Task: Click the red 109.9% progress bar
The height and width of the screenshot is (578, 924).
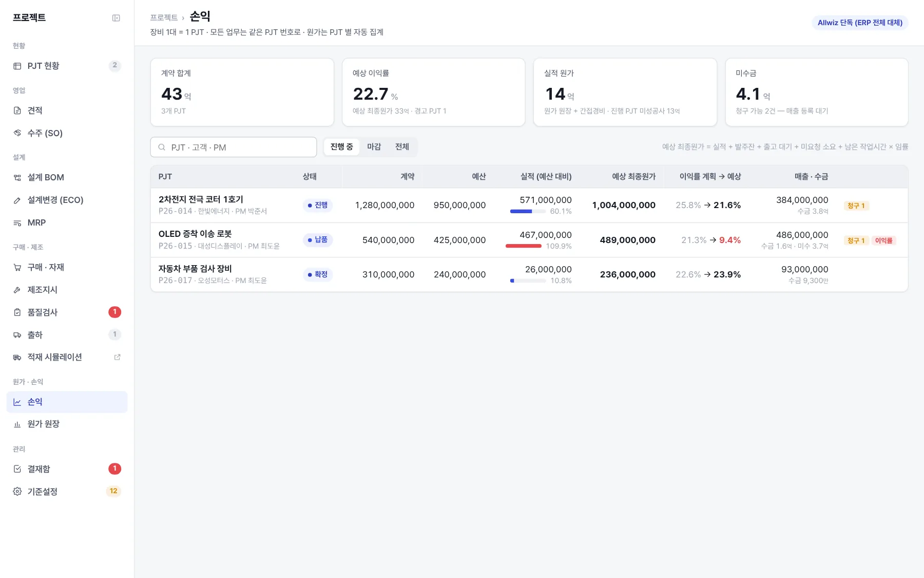Action: [x=524, y=246]
